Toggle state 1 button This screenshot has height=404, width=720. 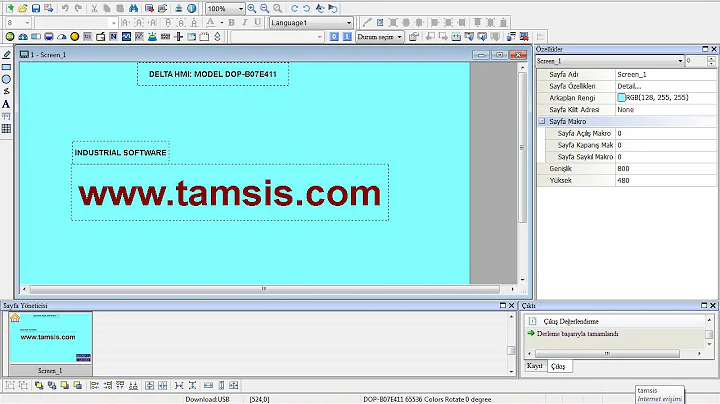347,37
